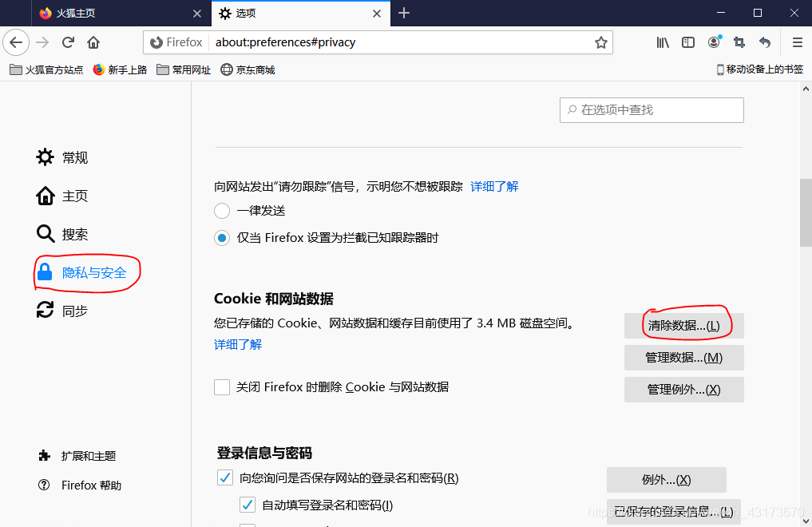
Task: Open the 火狐官方站点 bookmark folder
Action: 46,70
